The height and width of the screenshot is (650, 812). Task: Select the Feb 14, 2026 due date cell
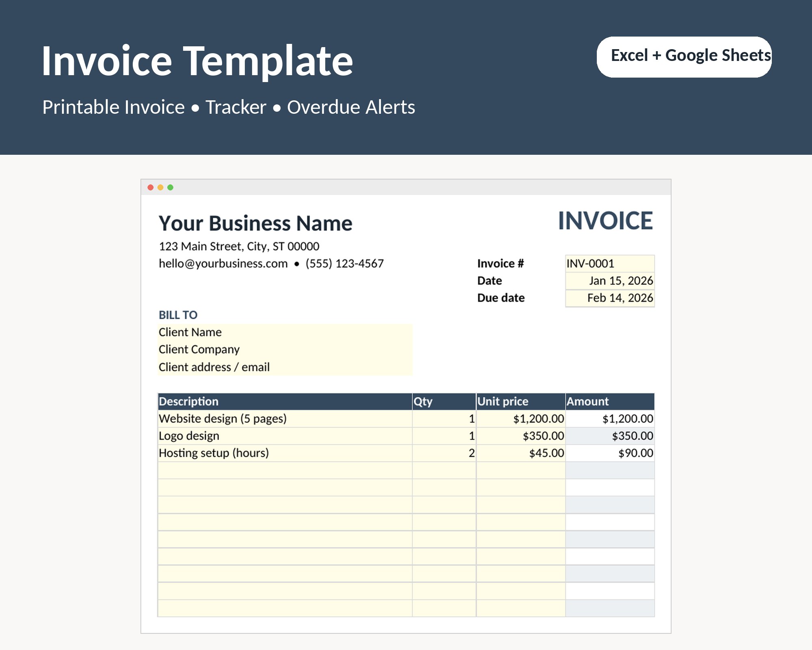(x=610, y=298)
